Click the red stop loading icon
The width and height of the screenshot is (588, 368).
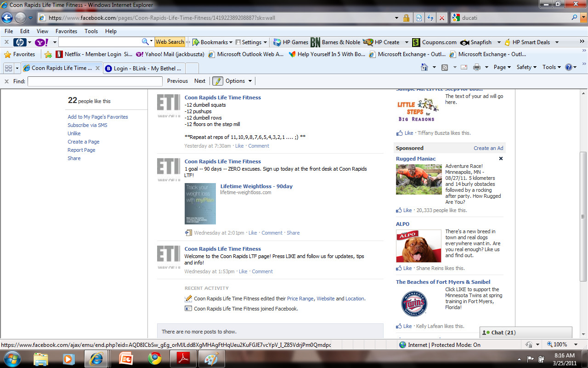click(x=442, y=18)
